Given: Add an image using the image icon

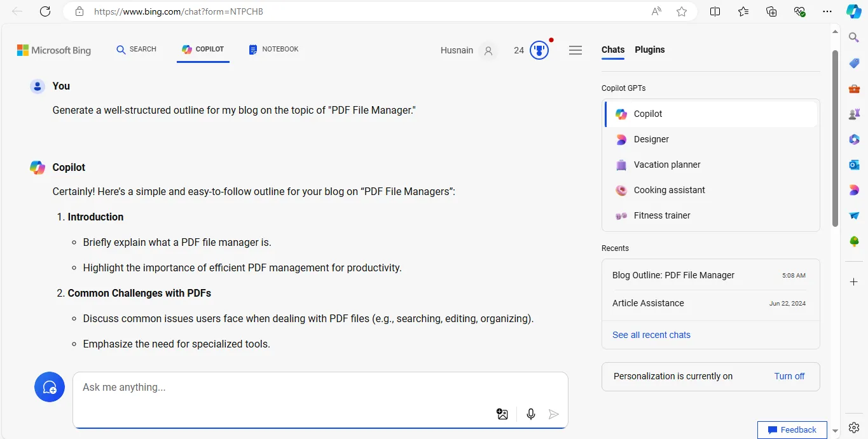Looking at the screenshot, I should [x=502, y=414].
